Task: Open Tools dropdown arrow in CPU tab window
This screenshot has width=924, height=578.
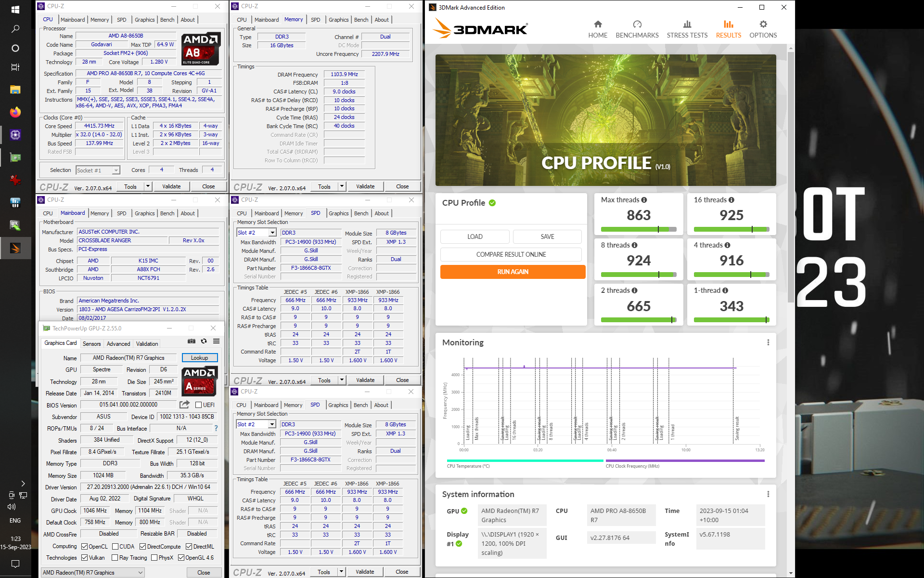Action: tap(148, 186)
